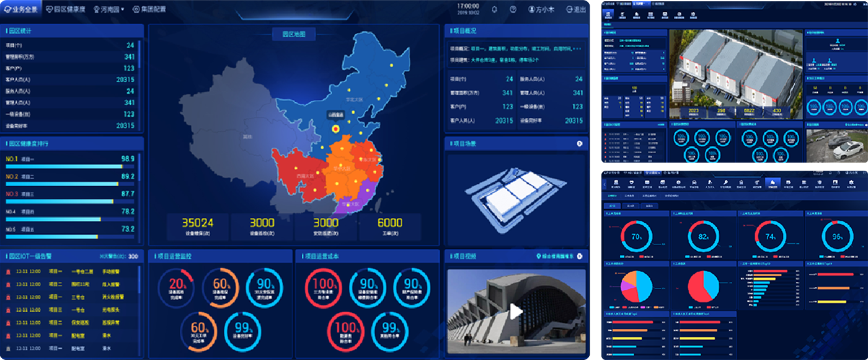The height and width of the screenshot is (360, 868).
Task: Click the warehouse aerial image in top-right window
Action: click(736, 74)
